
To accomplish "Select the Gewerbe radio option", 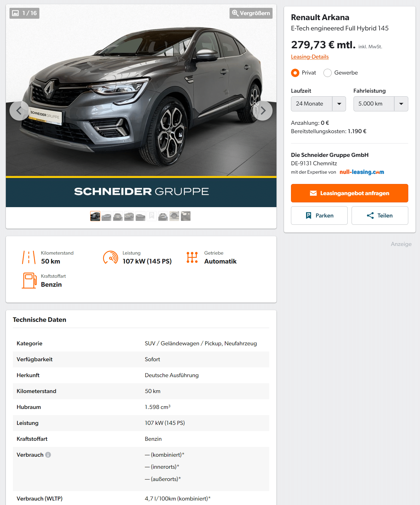I will tap(328, 73).
